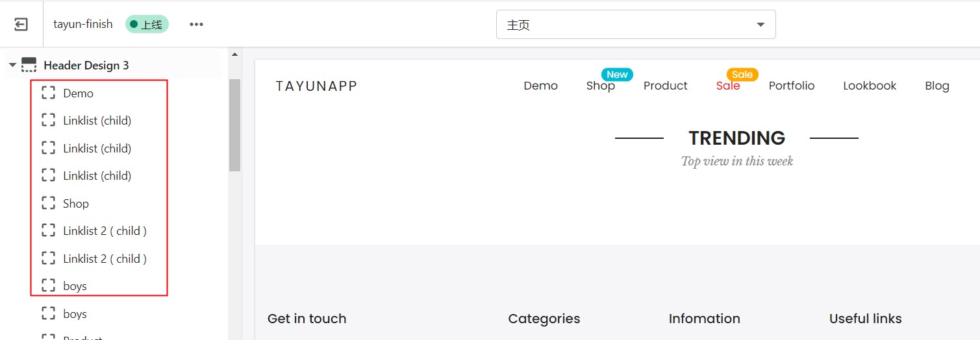Click the first Linklist (child) block icon
Viewport: 980px width, 340px height.
click(48, 120)
